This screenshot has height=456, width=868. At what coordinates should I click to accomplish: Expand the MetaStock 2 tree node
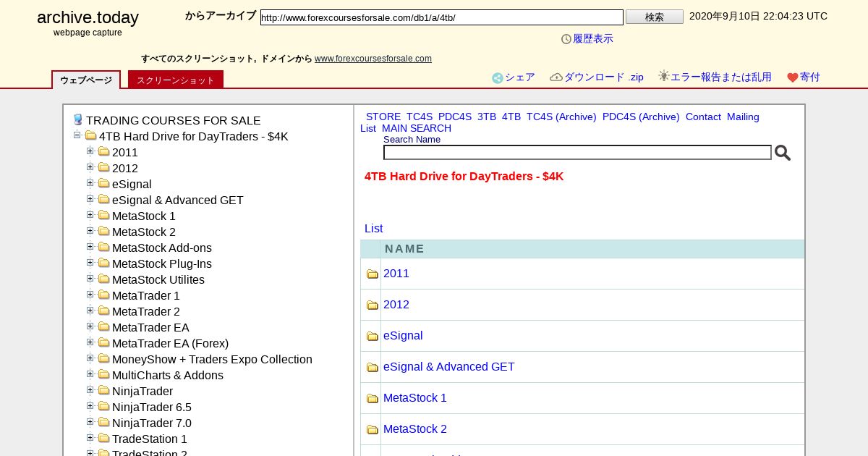(90, 231)
